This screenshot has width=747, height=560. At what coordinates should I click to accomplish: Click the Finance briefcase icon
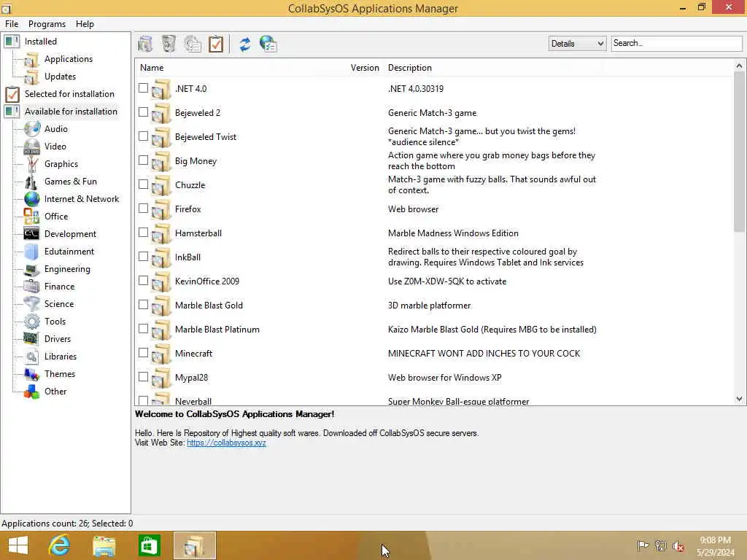pyautogui.click(x=32, y=286)
